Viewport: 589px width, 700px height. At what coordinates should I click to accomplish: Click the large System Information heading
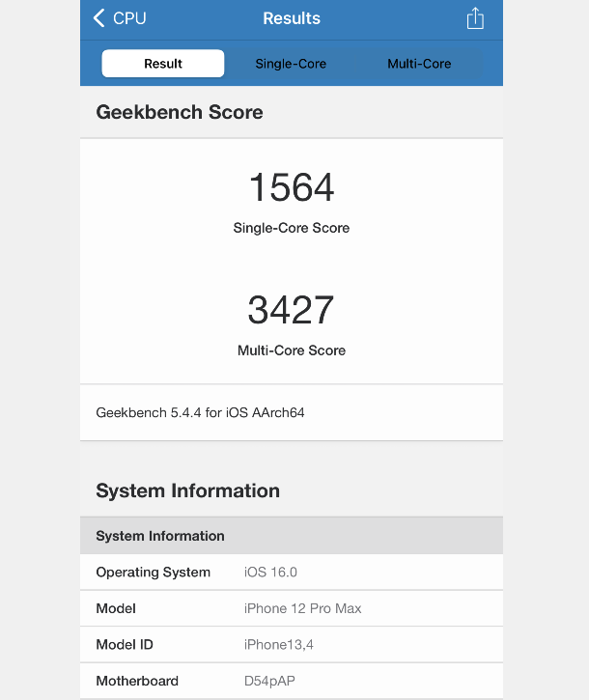188,490
